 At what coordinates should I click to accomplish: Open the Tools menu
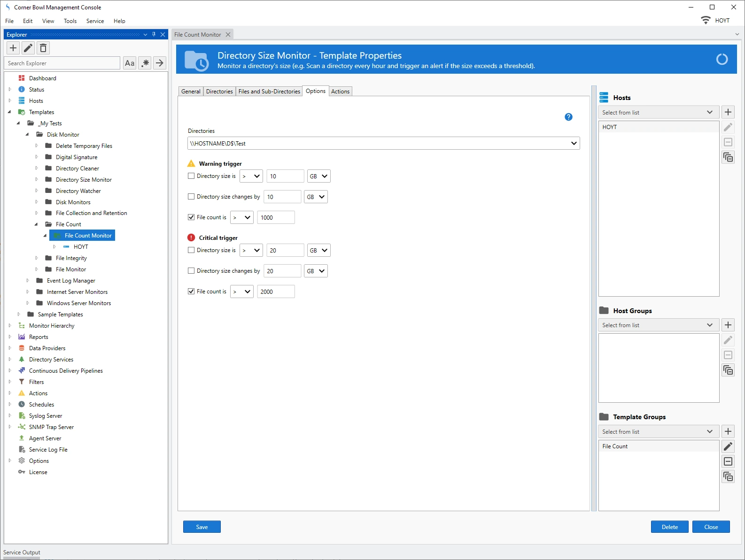[x=70, y=21]
